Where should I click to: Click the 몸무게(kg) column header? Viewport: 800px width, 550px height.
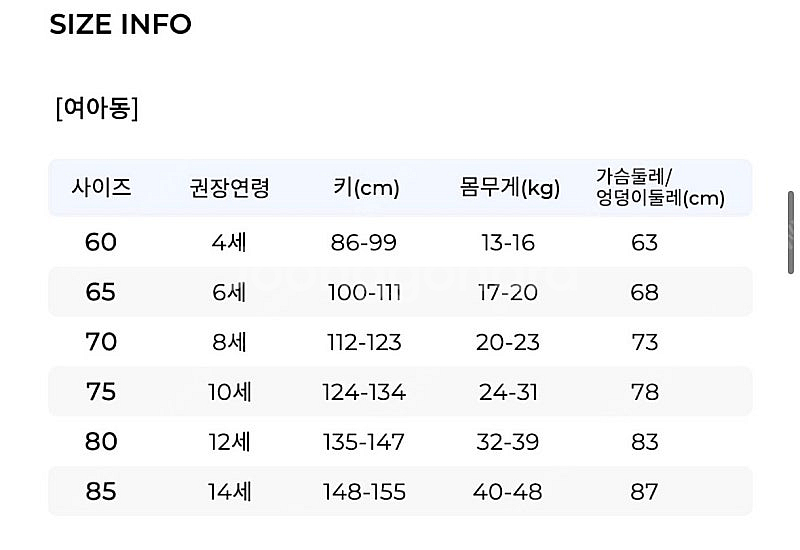point(510,188)
